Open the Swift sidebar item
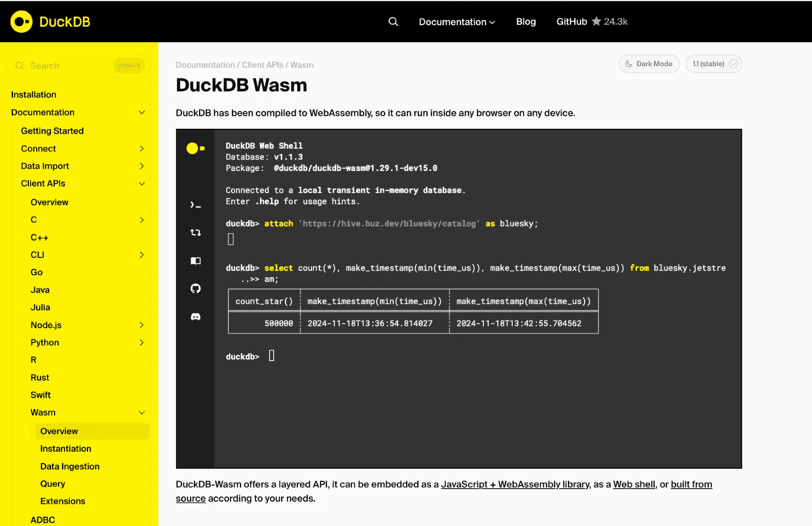This screenshot has height=526, width=812. 41,395
